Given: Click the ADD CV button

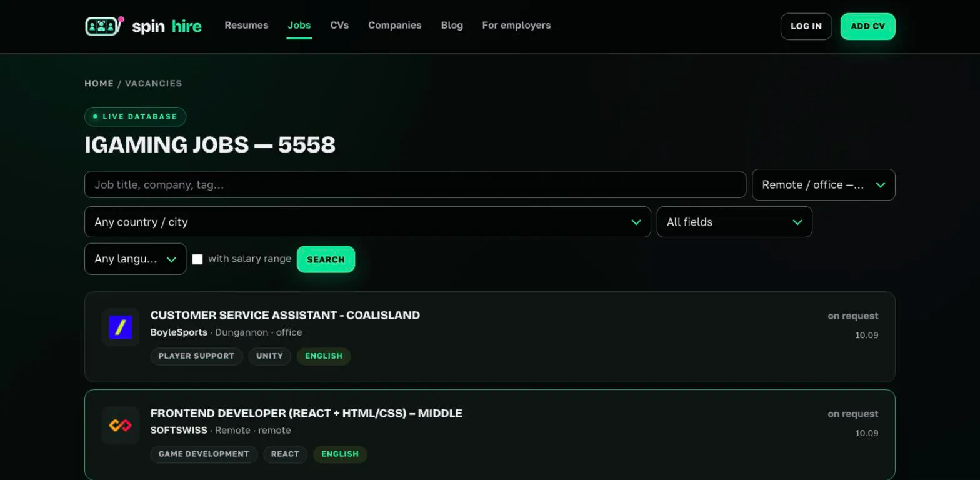Looking at the screenshot, I should [x=868, y=26].
